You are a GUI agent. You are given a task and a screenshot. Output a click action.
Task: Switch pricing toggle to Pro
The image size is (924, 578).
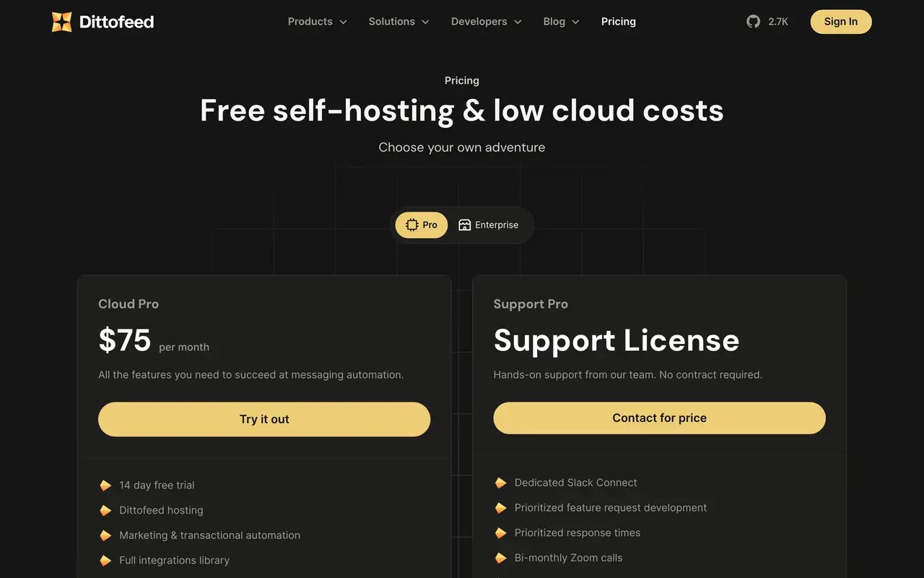coord(422,225)
